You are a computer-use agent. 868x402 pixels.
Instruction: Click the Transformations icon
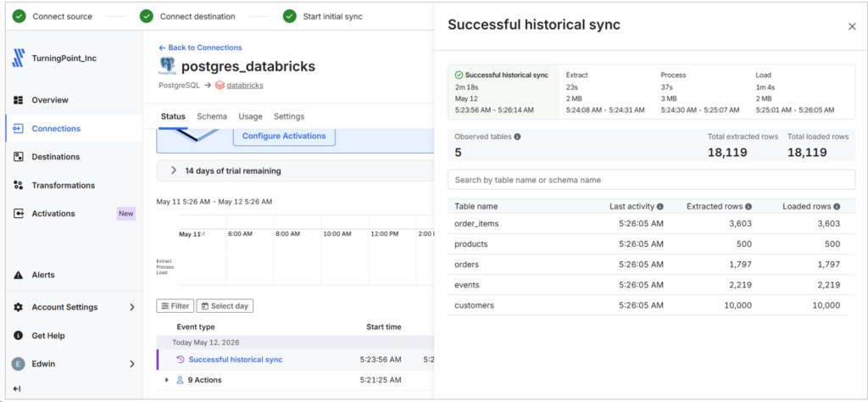coord(19,186)
